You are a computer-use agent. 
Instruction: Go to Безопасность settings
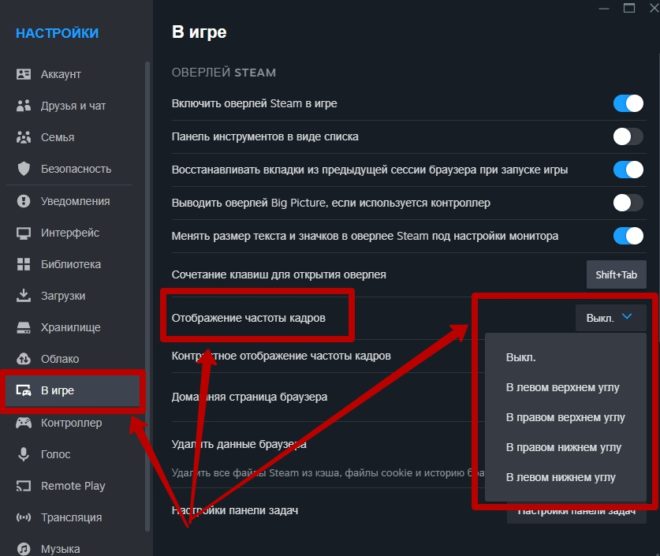pos(76,169)
